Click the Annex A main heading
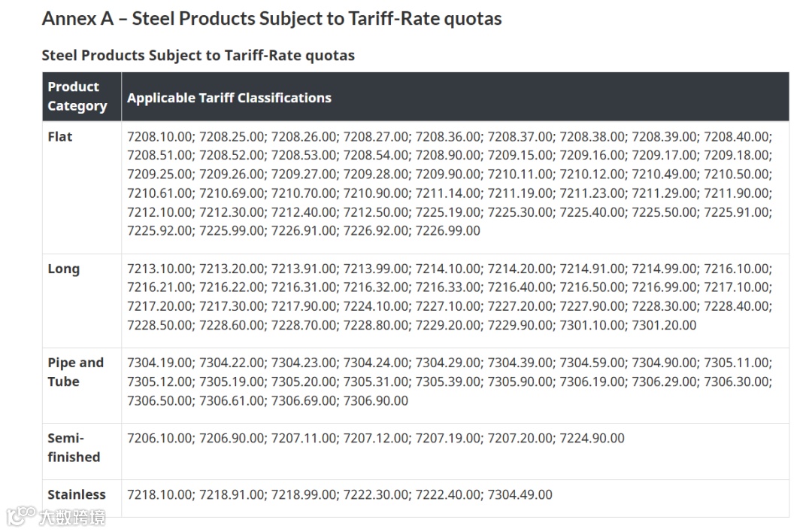Screen dimensions: 812x532 click(x=271, y=19)
